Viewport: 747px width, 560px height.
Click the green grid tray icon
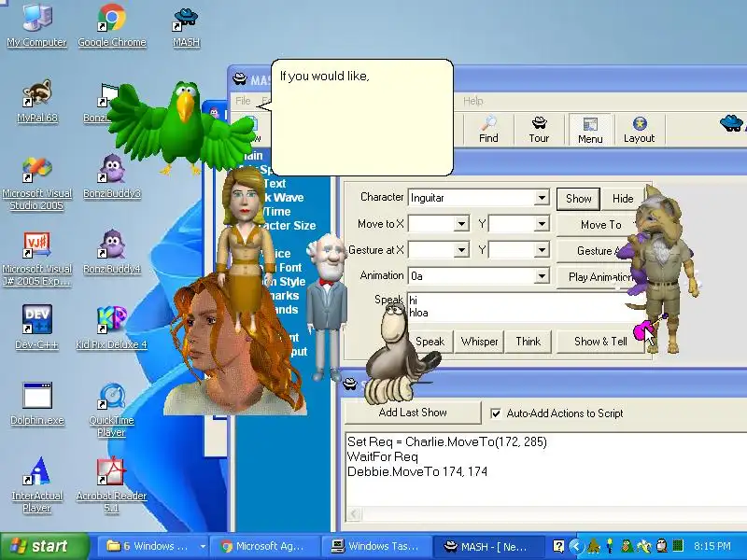click(678, 546)
